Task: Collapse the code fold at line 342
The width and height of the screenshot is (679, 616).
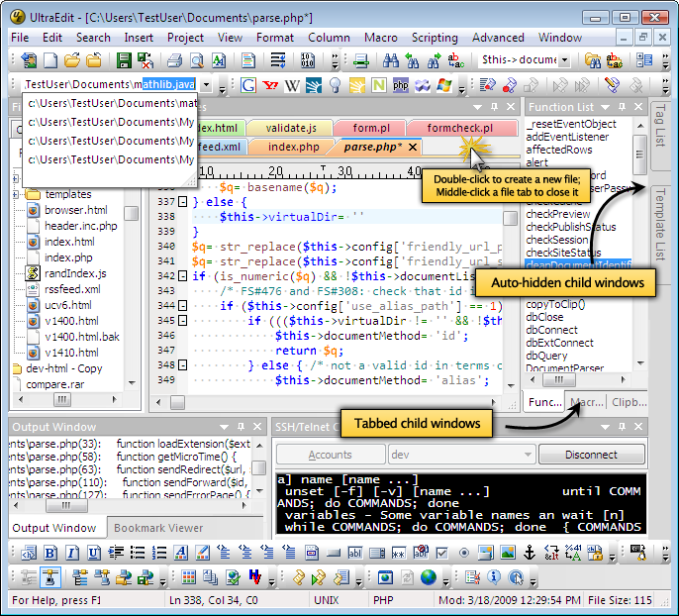Action: tap(182, 276)
